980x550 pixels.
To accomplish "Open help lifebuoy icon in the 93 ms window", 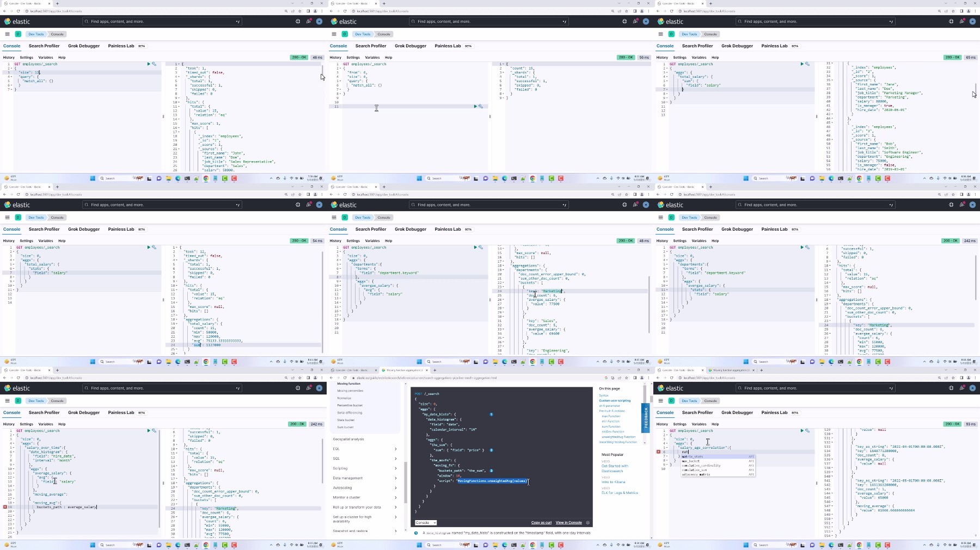I will tap(951, 388).
